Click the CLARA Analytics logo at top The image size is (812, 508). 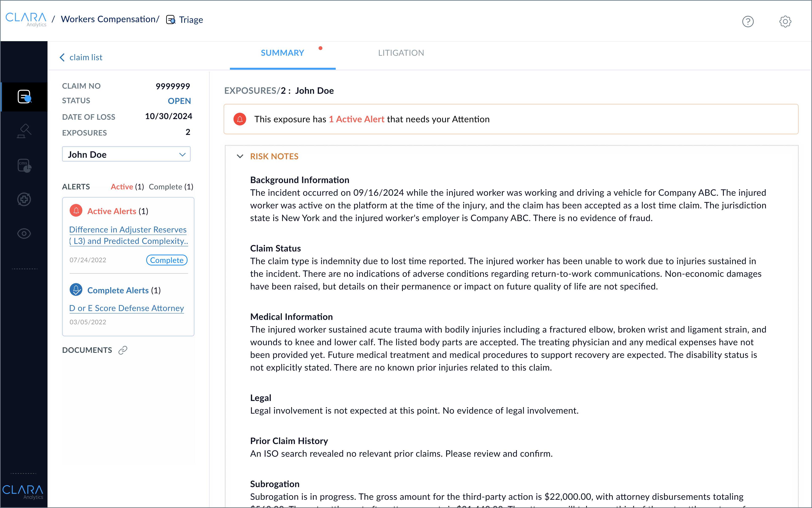(26, 19)
